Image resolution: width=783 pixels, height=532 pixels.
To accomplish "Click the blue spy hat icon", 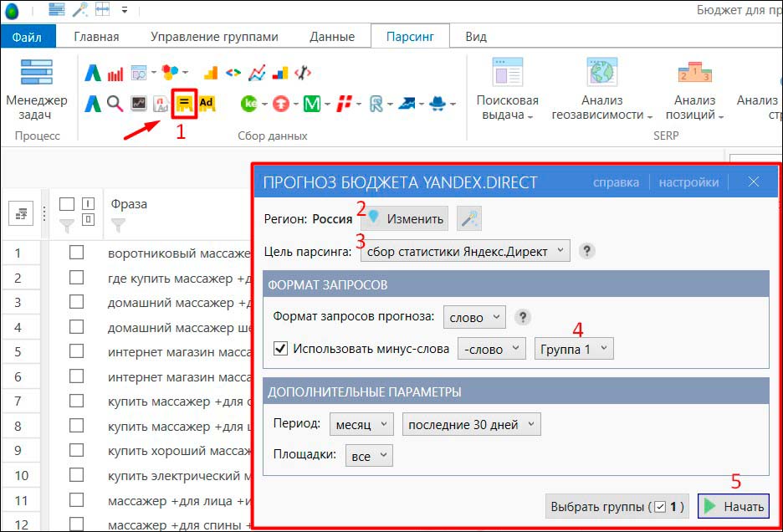I will 438,104.
